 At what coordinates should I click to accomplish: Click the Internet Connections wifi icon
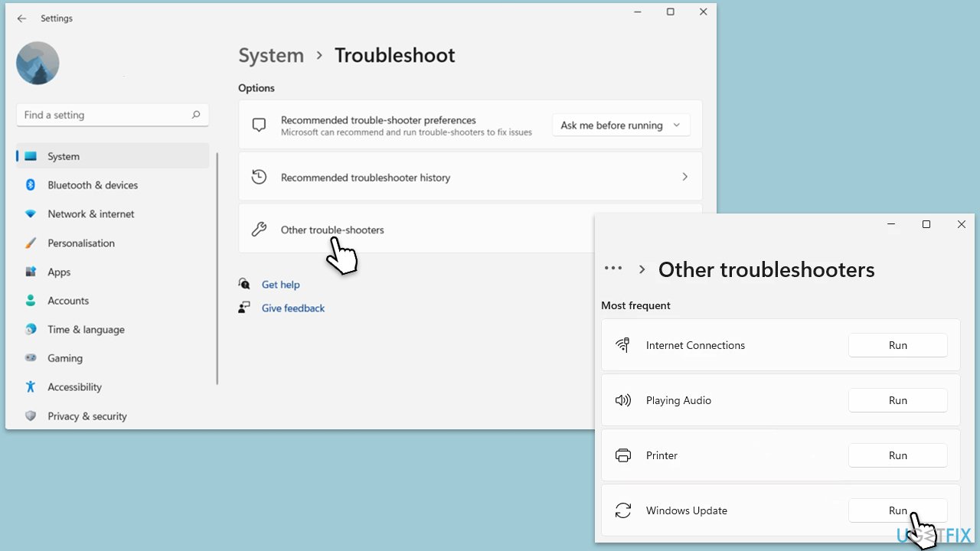pos(623,345)
